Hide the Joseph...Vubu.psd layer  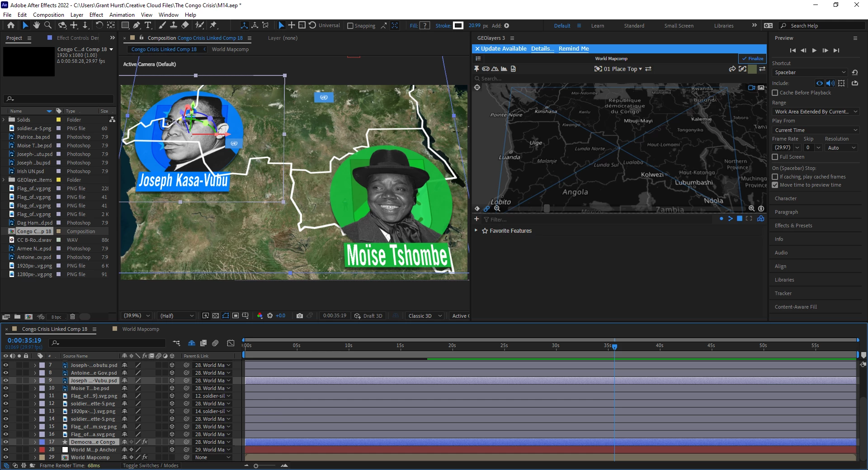(5, 381)
